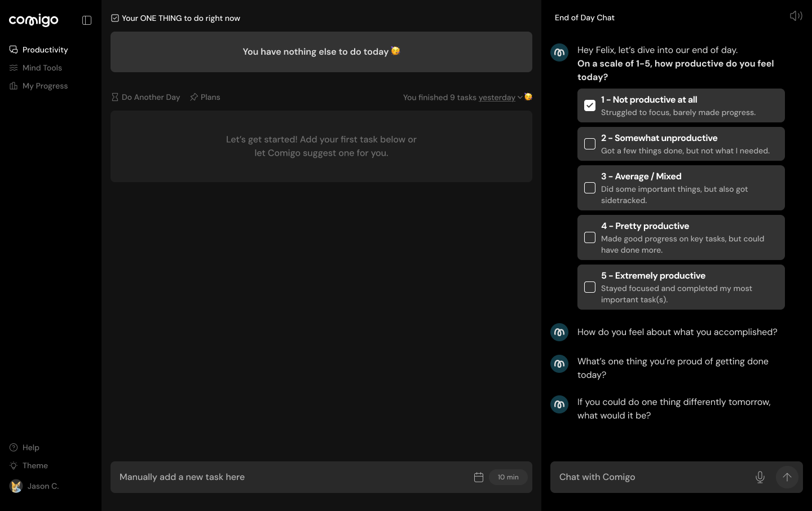Click the party emoji in nothing else banner
This screenshot has height=511, width=812.
pyautogui.click(x=396, y=51)
